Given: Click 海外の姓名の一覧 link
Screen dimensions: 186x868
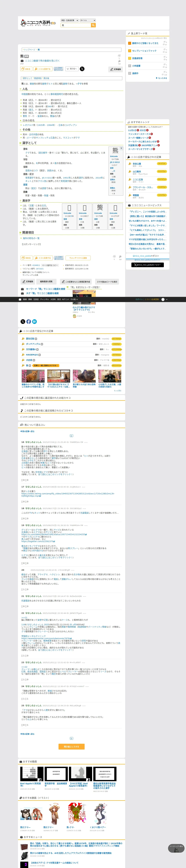Looking at the screenshot, I should [x=31, y=238].
